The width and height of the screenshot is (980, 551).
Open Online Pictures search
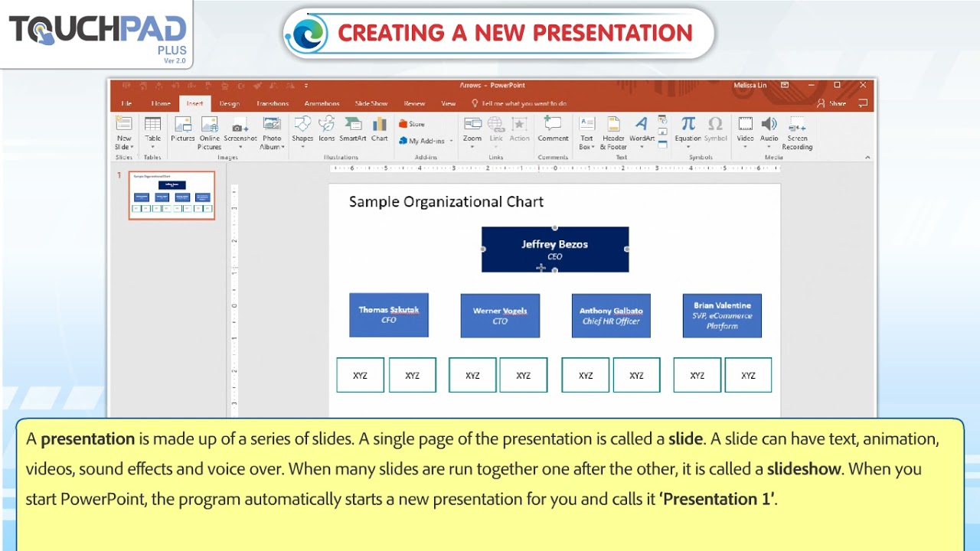point(209,132)
